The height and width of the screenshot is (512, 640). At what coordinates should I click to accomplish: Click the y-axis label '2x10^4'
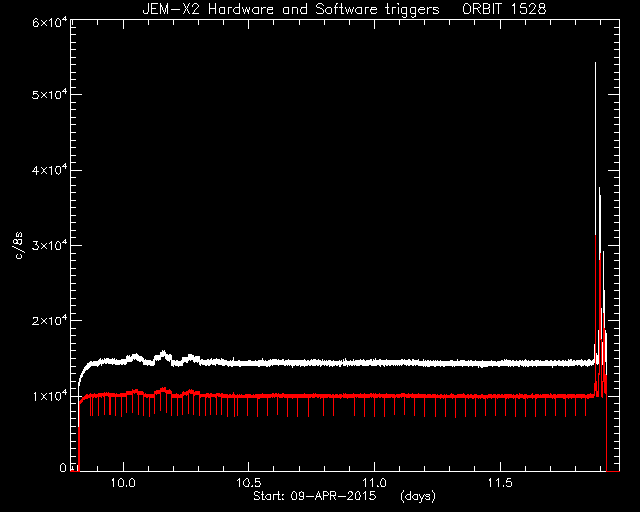pyautogui.click(x=50, y=320)
